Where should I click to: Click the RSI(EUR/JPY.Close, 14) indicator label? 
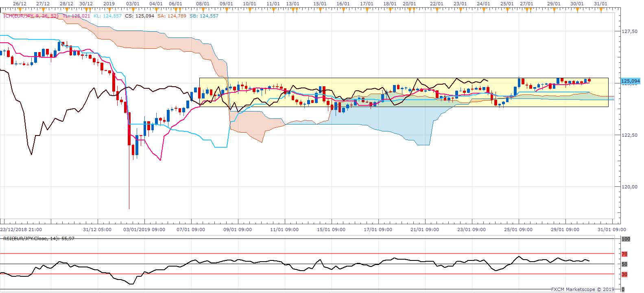pyautogui.click(x=39, y=238)
